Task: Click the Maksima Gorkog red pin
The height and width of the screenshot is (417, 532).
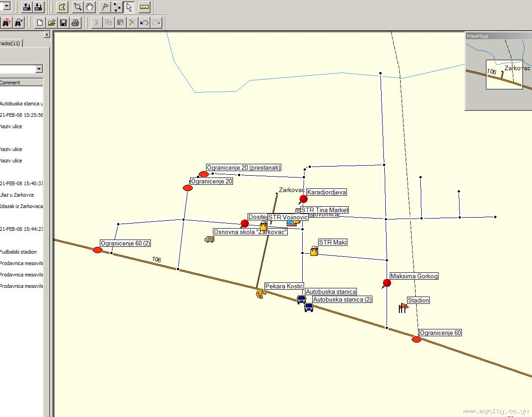Action: point(386,283)
